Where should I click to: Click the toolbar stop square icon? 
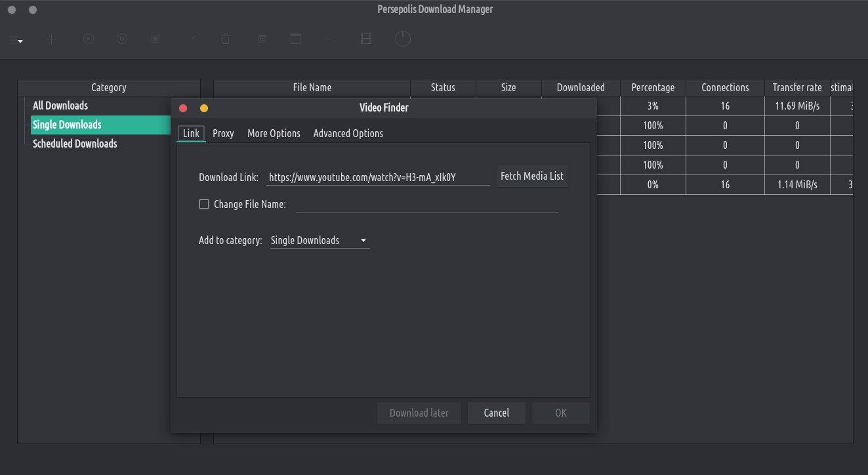pos(155,39)
